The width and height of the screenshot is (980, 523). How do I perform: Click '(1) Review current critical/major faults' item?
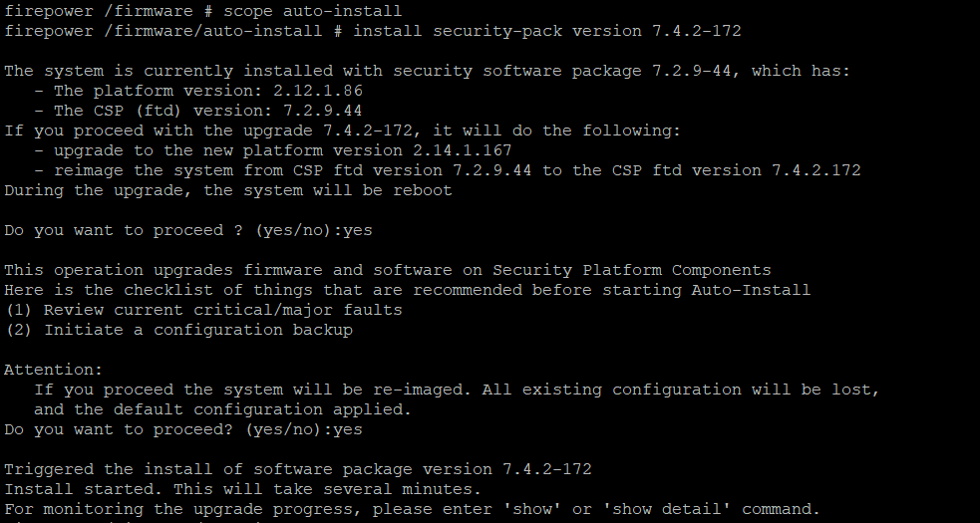click(x=203, y=311)
